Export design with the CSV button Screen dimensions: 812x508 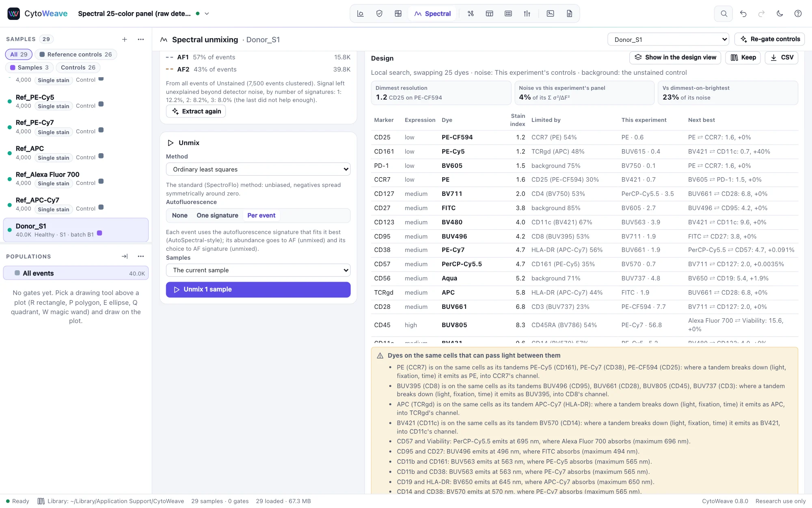click(782, 57)
